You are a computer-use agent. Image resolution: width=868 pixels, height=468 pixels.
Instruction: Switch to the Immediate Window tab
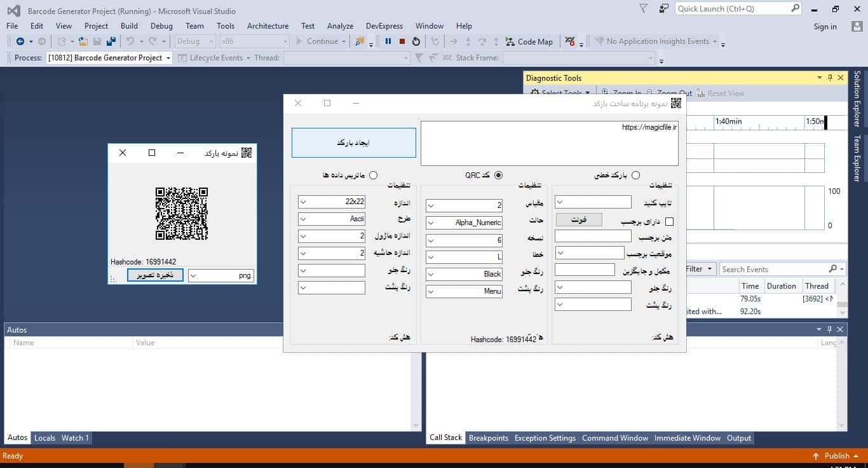(688, 438)
